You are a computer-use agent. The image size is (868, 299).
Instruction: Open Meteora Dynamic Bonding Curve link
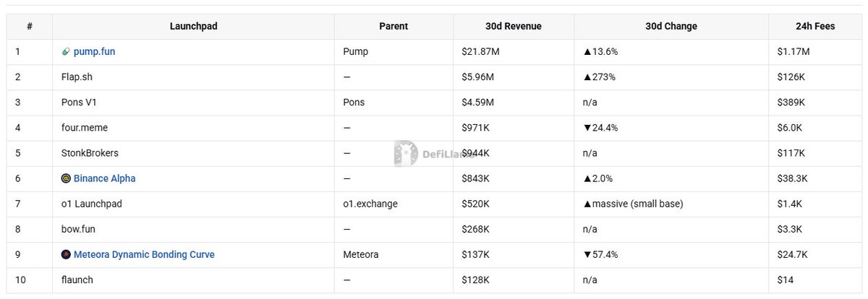[144, 254]
